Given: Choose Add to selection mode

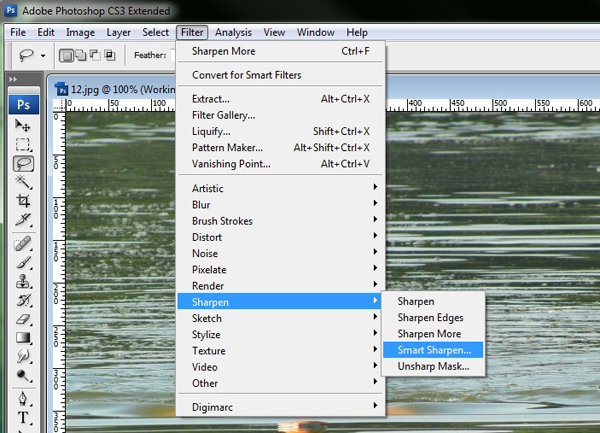Looking at the screenshot, I should pos(81,55).
